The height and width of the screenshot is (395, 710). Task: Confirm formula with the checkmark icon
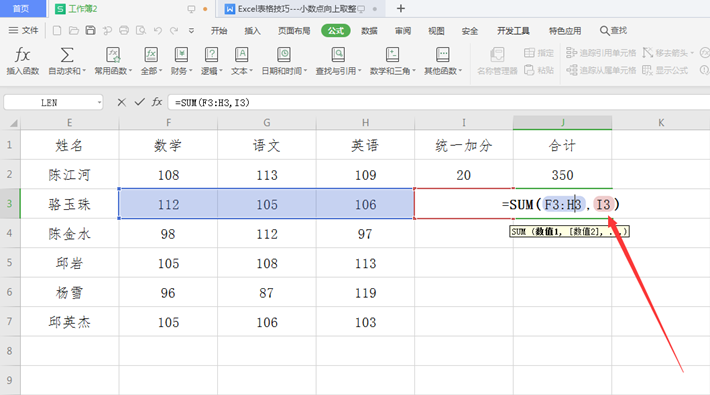point(139,102)
